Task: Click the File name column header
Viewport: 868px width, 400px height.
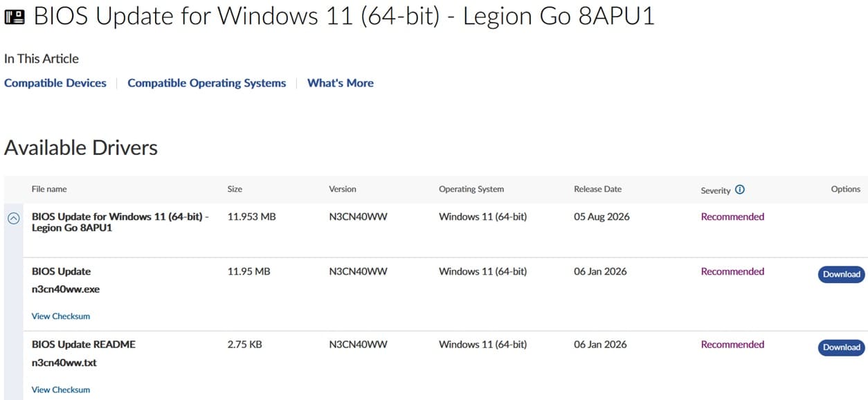Action: [49, 189]
